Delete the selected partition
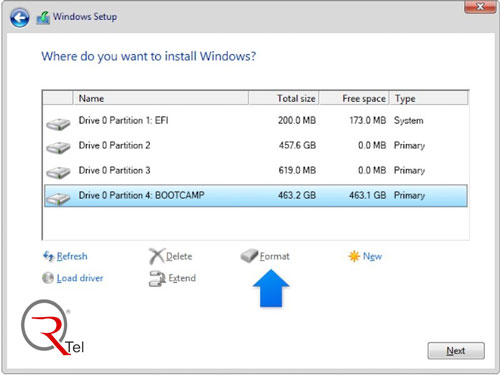Viewport: 500px width, 375px height. coord(179,256)
